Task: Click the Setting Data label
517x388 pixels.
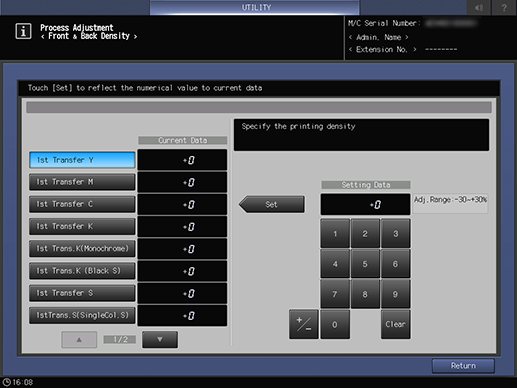Action: pos(366,185)
